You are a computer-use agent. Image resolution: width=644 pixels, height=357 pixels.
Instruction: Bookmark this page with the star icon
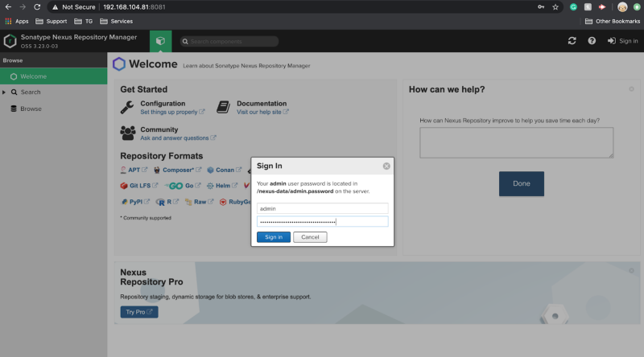coord(555,6)
